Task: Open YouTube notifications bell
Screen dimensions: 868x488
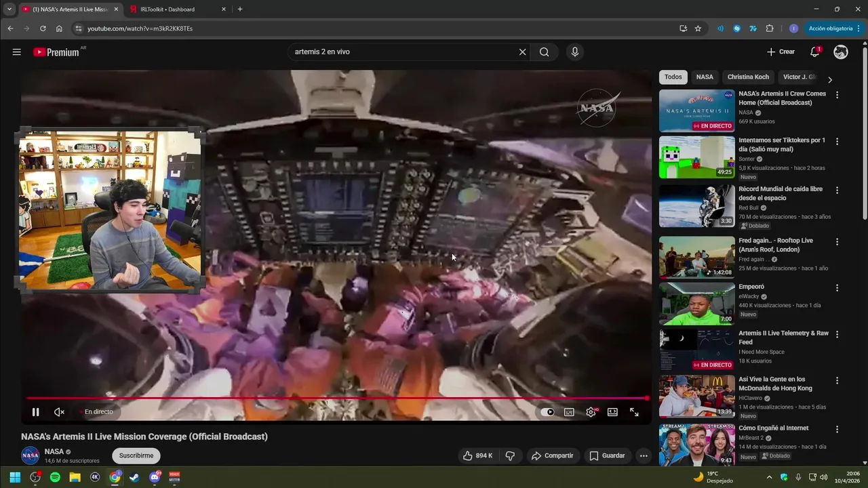Action: click(815, 52)
